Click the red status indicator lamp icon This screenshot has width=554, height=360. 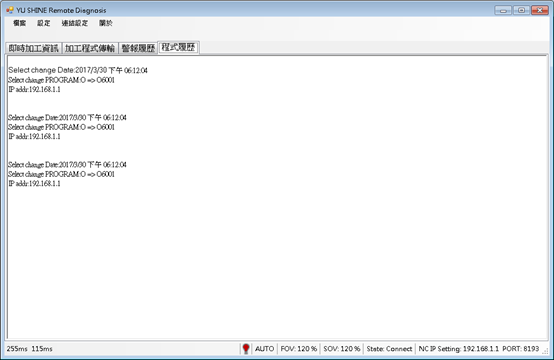click(246, 349)
